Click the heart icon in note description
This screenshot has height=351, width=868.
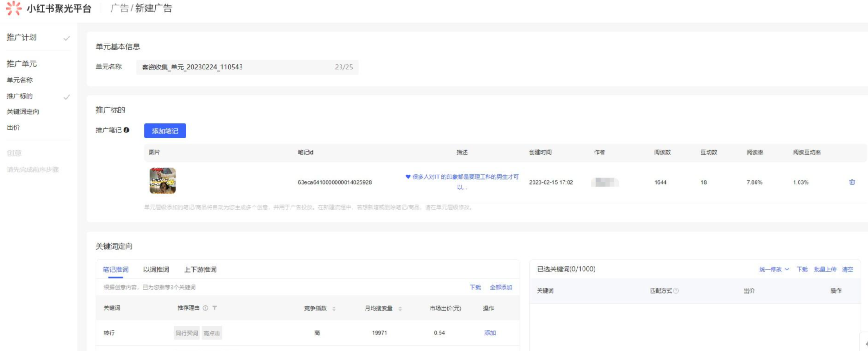pyautogui.click(x=408, y=176)
